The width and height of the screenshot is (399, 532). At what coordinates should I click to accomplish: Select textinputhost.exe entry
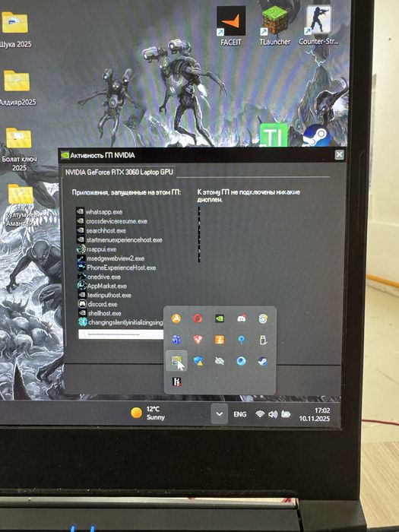(x=105, y=295)
